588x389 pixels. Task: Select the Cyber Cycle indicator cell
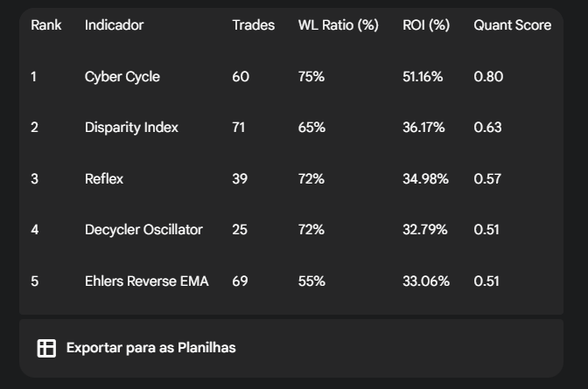click(x=122, y=77)
